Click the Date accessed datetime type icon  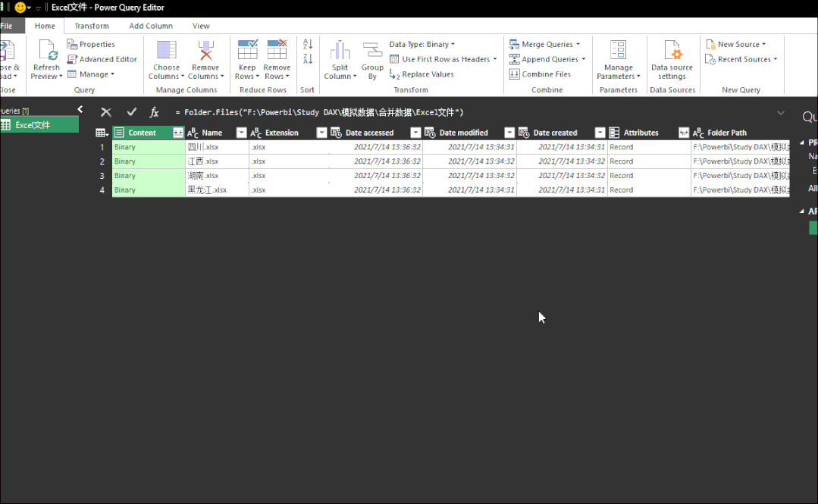(x=337, y=133)
